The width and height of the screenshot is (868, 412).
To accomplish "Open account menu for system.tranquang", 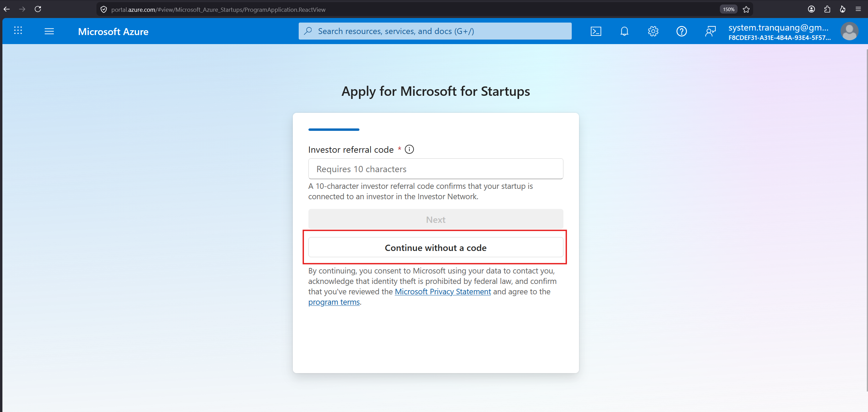I will pyautogui.click(x=779, y=32).
